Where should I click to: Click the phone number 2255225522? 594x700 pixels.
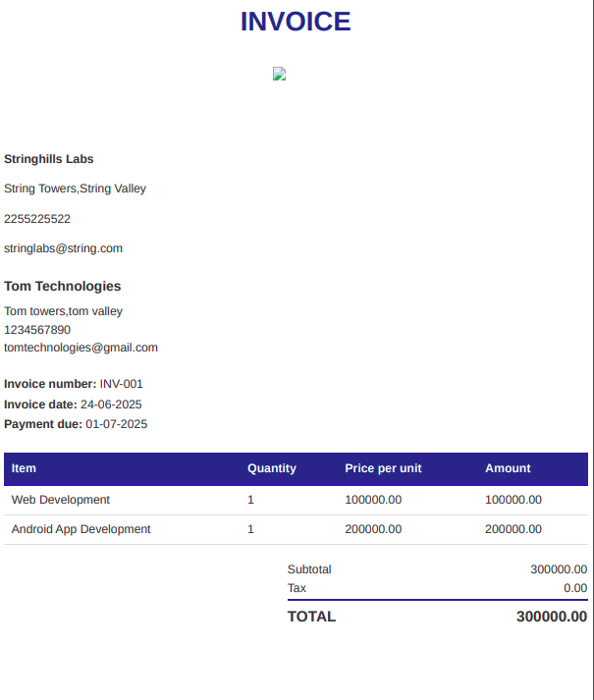coord(37,219)
